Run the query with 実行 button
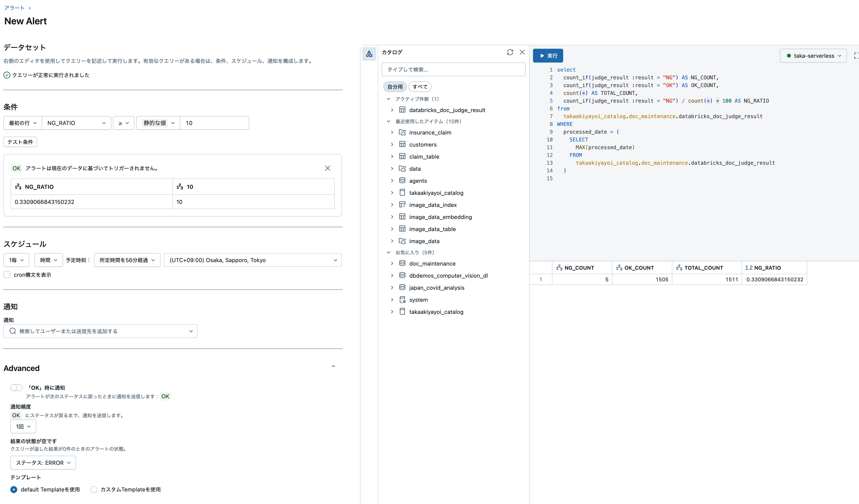859x504 pixels. click(548, 56)
